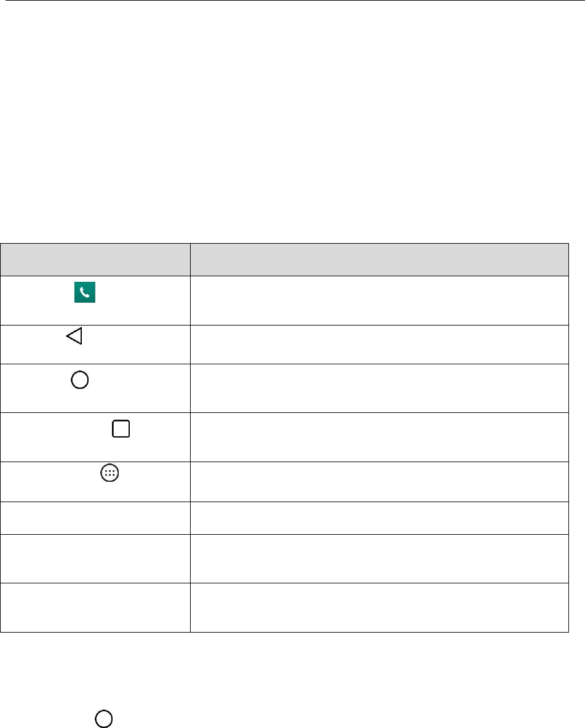Tap the green Phone app icon
This screenshot has height=728, width=585.
pyautogui.click(x=85, y=292)
